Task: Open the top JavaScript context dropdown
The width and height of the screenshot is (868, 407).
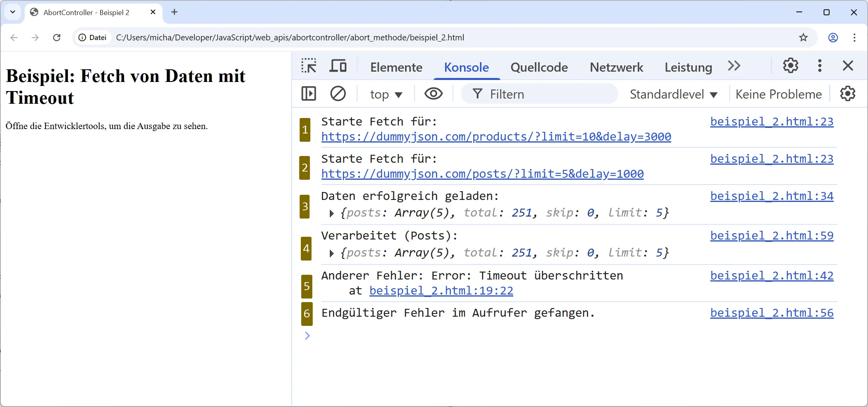Action: 386,94
